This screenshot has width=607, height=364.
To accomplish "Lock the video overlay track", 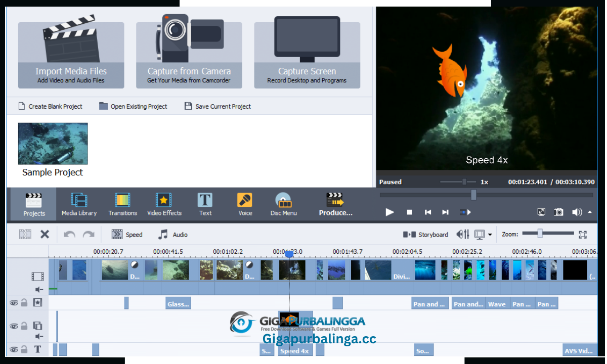I will [24, 326].
